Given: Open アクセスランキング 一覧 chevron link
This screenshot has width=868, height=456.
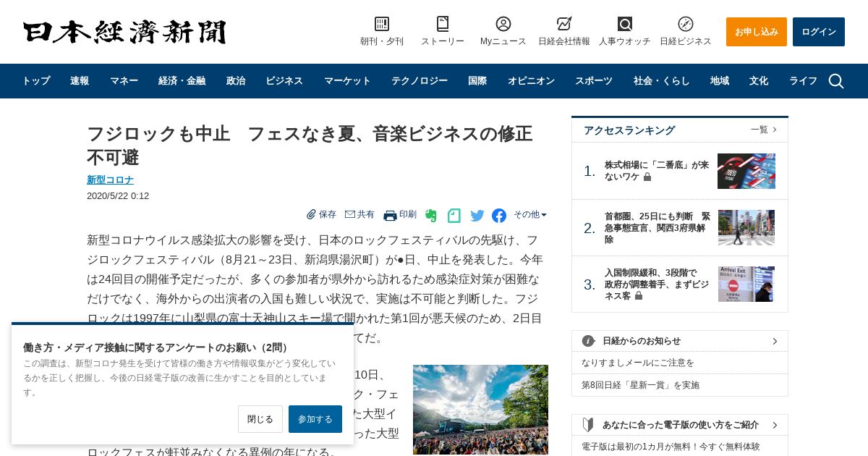Looking at the screenshot, I should coord(764,130).
